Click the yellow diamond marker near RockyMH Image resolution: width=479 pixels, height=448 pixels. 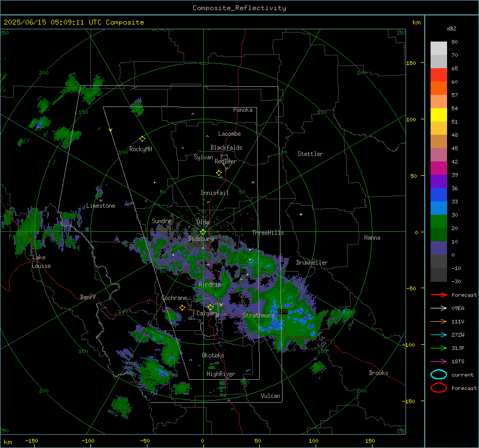142,139
